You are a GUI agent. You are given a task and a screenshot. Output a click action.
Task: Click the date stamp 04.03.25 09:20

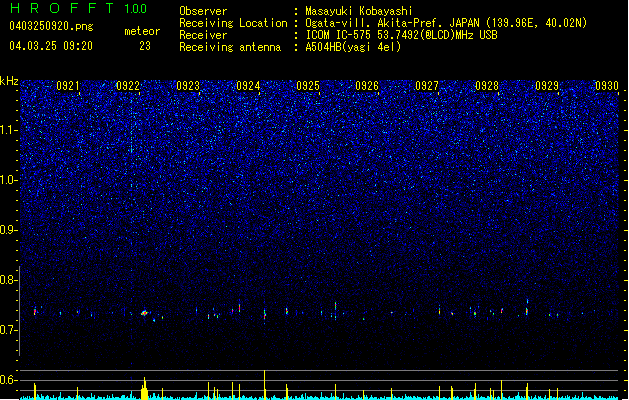(x=51, y=46)
